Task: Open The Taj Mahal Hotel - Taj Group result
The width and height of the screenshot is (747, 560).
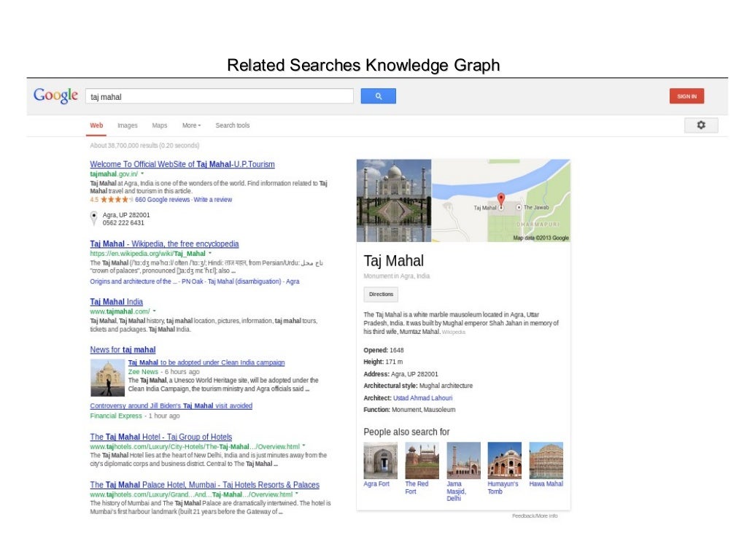Action: tap(161, 437)
